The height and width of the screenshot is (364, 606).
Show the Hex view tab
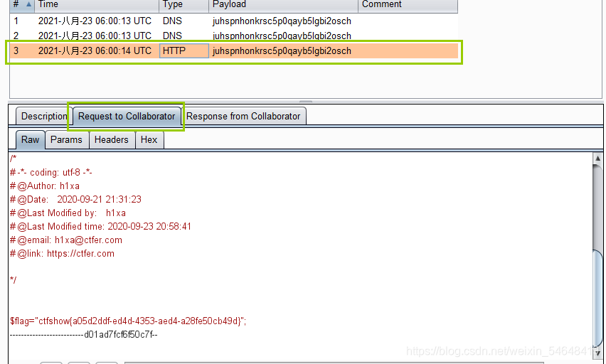point(149,140)
